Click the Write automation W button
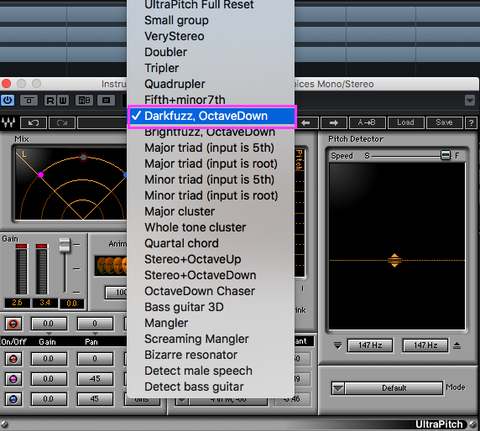 tap(63, 100)
